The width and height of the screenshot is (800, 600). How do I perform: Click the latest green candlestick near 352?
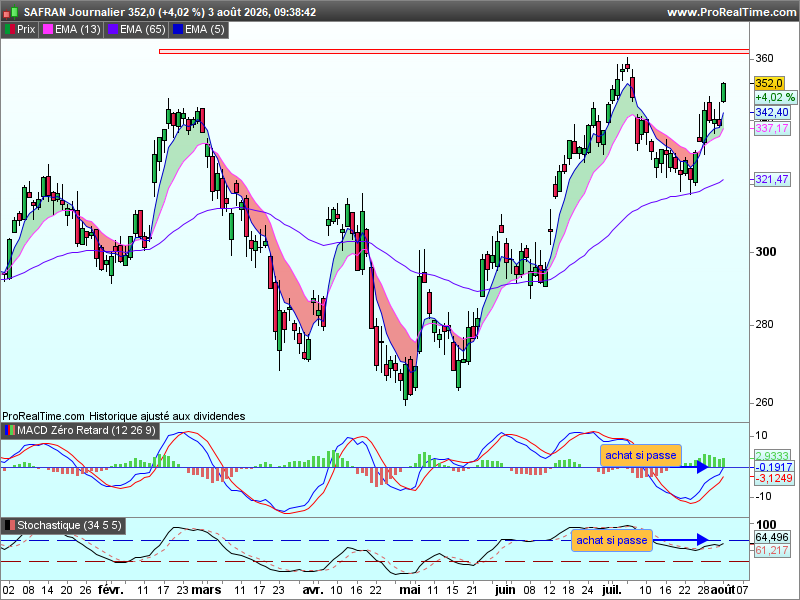[x=723, y=92]
